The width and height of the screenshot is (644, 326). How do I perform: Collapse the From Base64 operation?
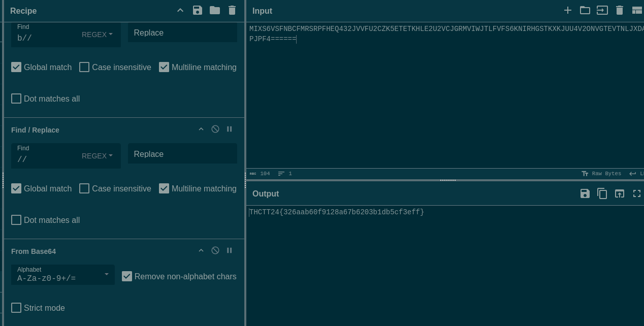pos(201,250)
